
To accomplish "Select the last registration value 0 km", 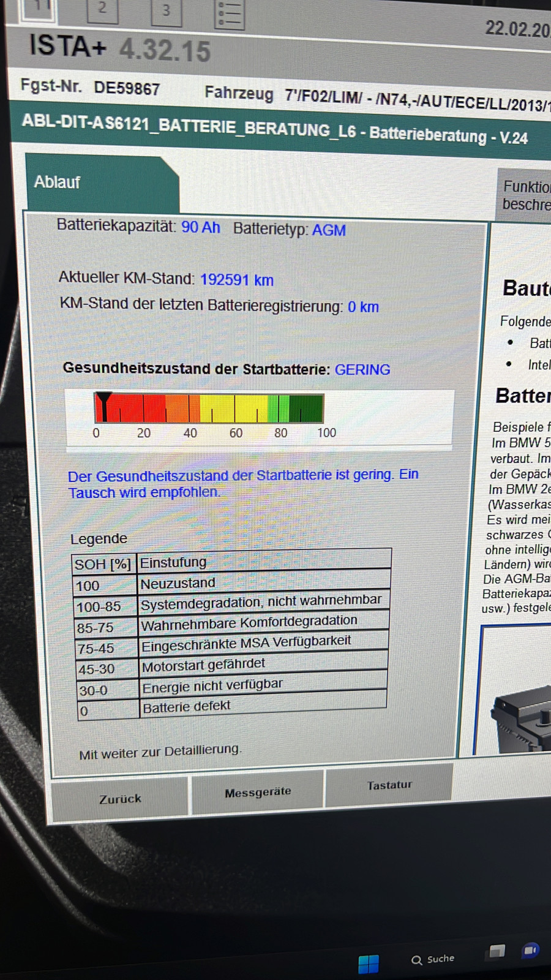I will [x=363, y=307].
